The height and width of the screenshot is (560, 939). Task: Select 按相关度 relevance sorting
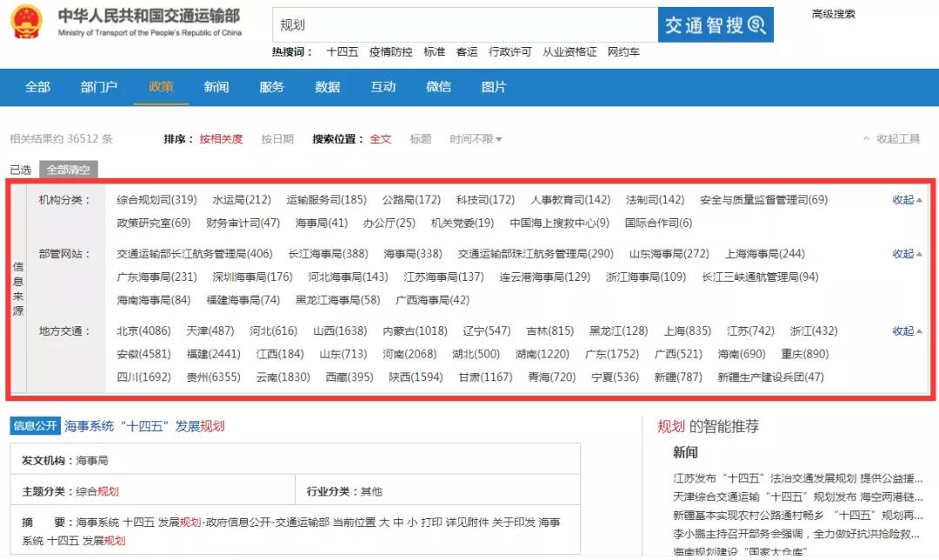221,139
